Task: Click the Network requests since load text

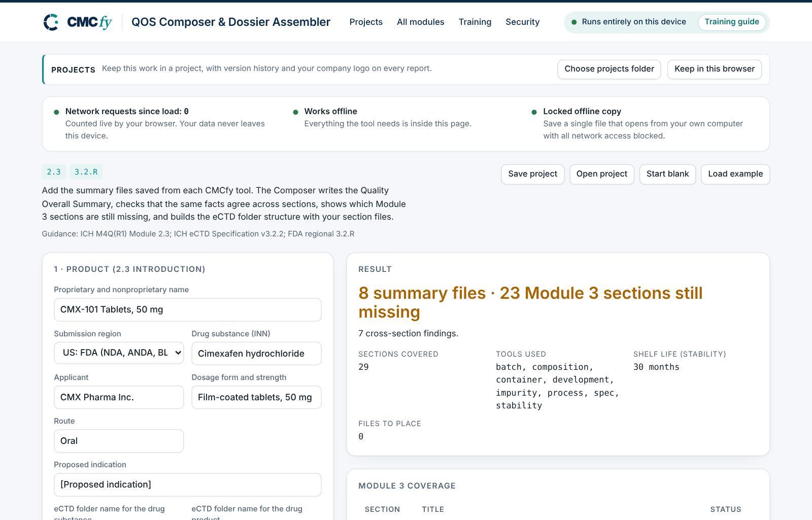Action: pos(127,111)
